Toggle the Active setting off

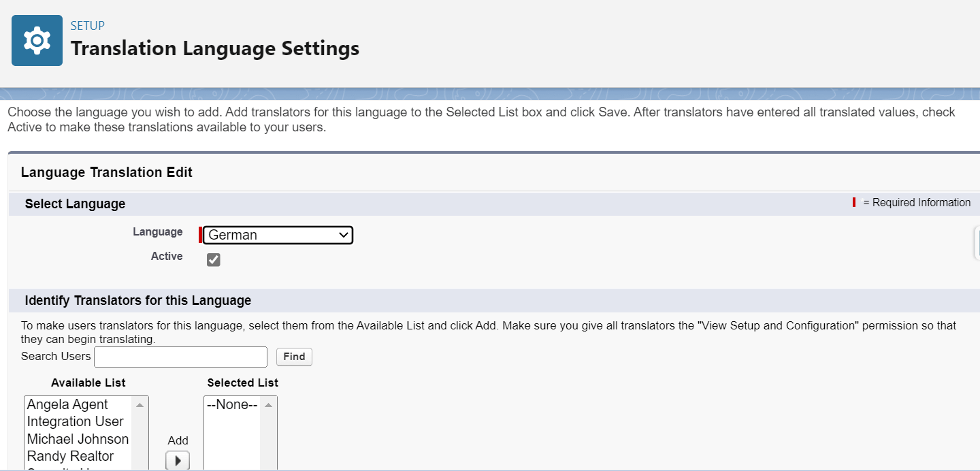[x=213, y=259]
